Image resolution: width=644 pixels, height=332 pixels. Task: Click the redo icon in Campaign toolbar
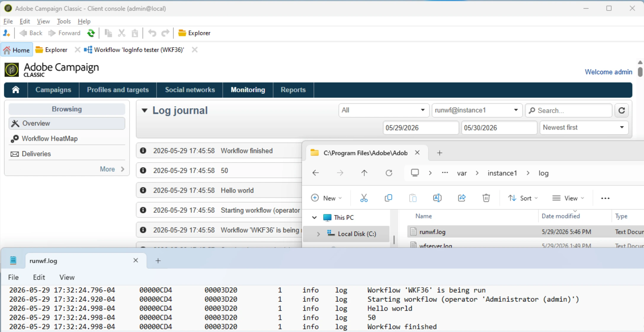point(165,33)
